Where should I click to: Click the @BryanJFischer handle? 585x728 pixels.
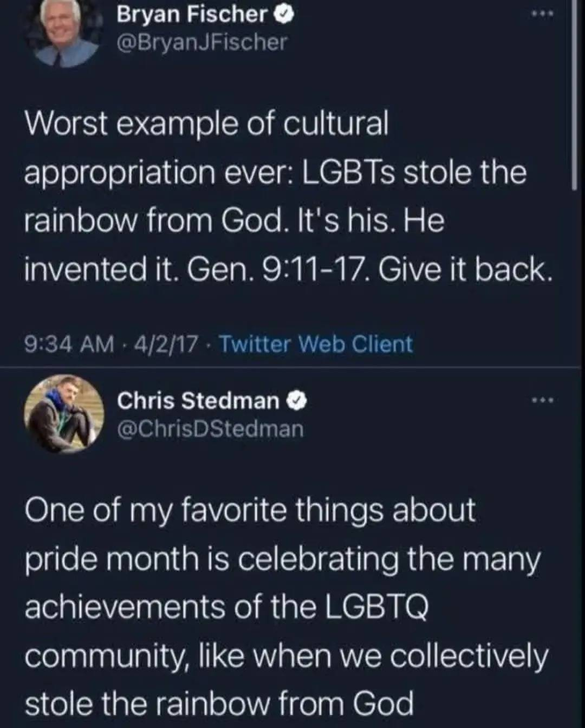[x=202, y=42]
